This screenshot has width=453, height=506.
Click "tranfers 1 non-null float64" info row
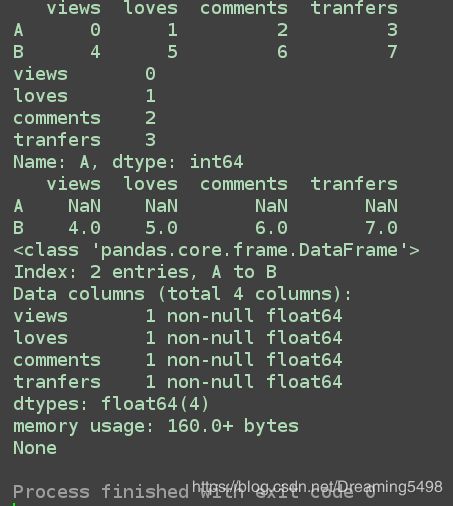tap(177, 382)
